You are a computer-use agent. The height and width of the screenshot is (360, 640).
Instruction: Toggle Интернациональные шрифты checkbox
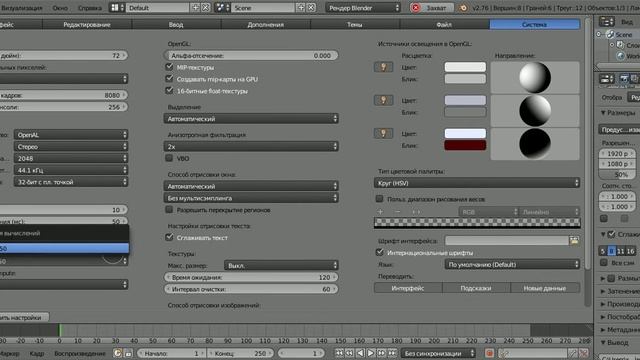380,252
